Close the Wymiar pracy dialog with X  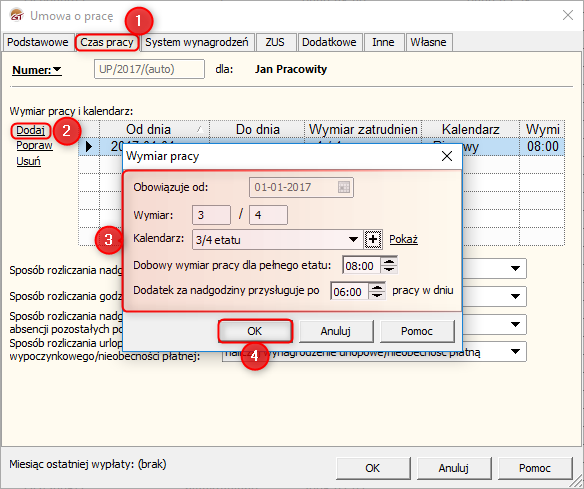447,156
